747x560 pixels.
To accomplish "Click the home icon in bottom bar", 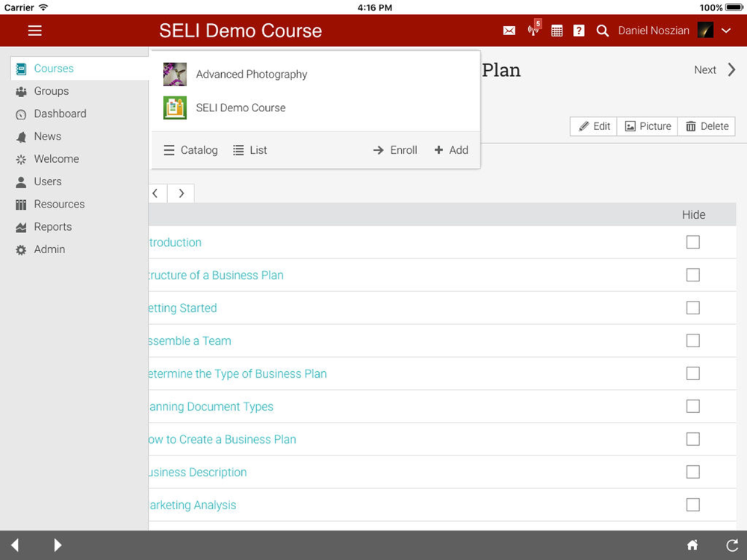I will coord(692,545).
